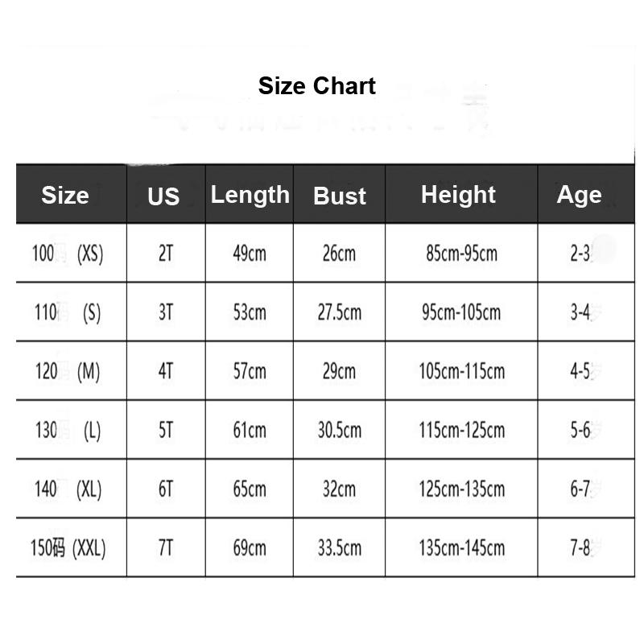644x644 pixels.
Task: Select the 69cm length cell
Action: (x=250, y=548)
